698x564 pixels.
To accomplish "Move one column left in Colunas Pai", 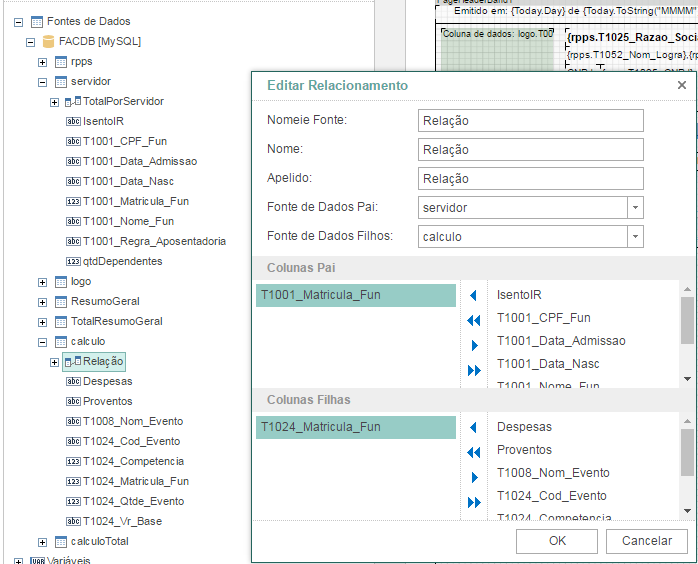I will (x=473, y=296).
